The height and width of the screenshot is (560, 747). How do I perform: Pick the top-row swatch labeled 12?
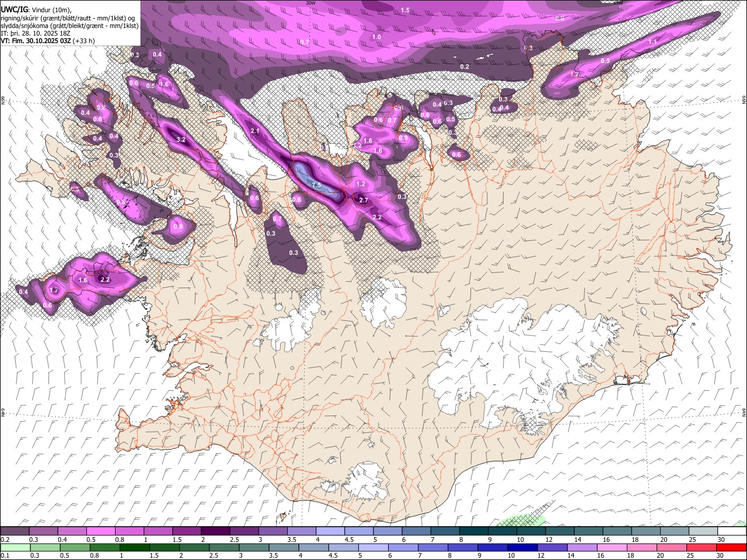coord(559,531)
